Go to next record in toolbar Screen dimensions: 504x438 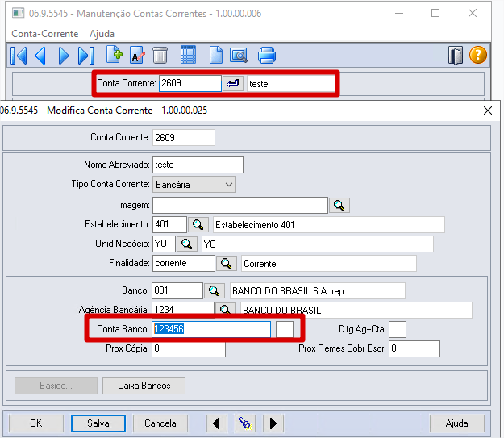pyautogui.click(x=63, y=56)
